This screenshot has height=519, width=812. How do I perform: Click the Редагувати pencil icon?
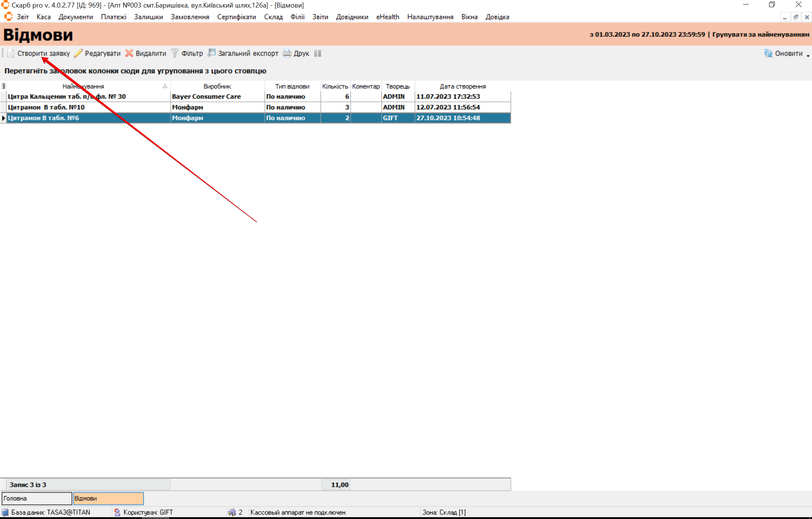click(x=78, y=53)
